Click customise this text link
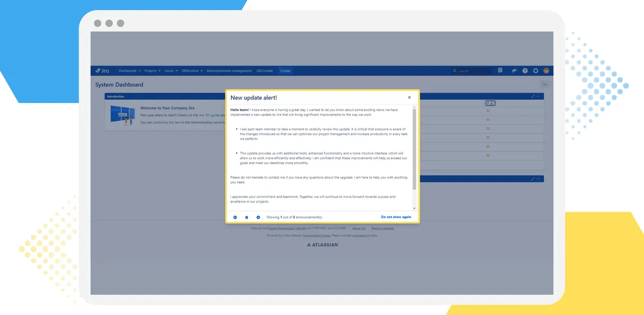The width and height of the screenshot is (644, 315). [x=167, y=122]
